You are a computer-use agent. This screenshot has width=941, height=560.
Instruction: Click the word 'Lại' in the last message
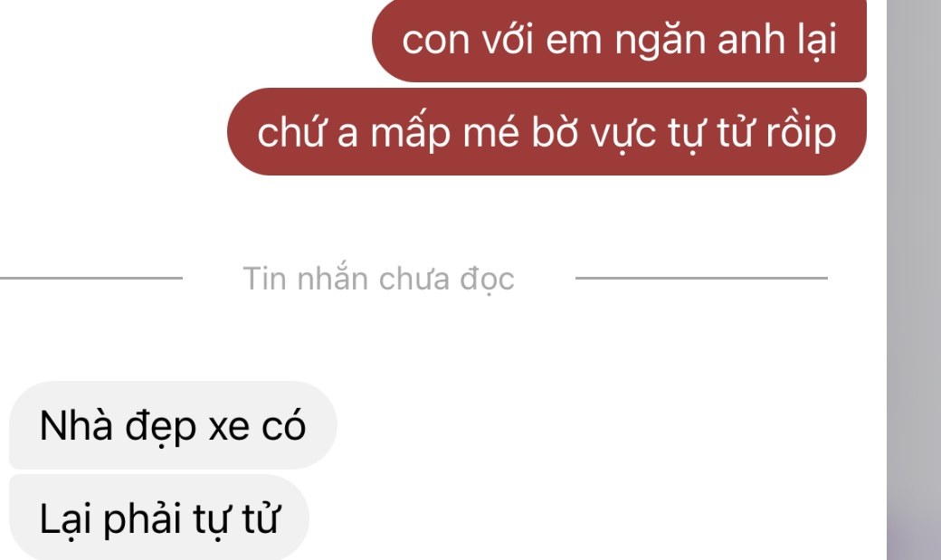pyautogui.click(x=65, y=518)
